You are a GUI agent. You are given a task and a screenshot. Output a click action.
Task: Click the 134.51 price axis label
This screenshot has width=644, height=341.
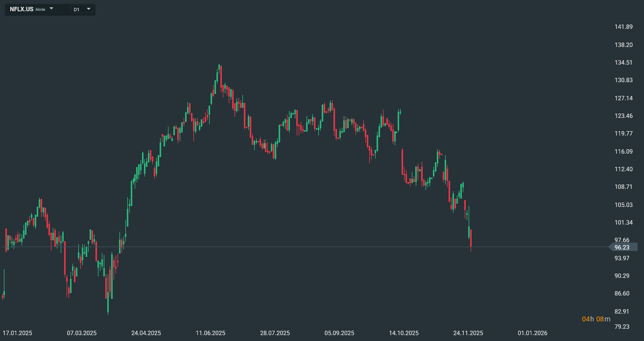pos(623,63)
